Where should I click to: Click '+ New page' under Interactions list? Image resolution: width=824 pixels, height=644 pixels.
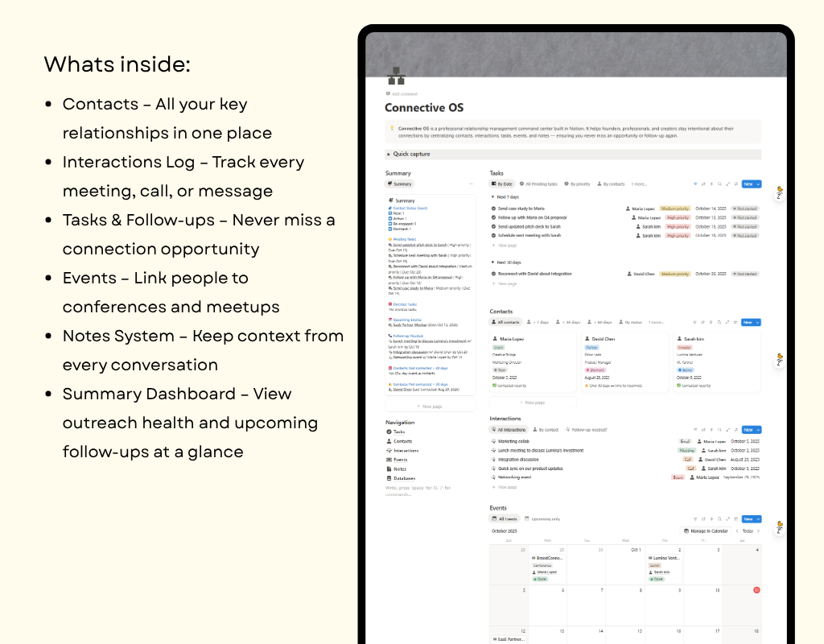click(505, 487)
